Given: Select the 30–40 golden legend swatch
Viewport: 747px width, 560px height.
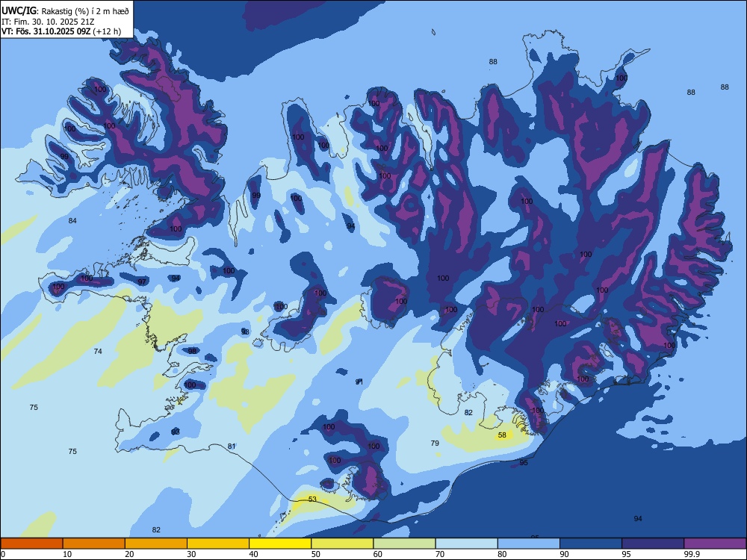Looking at the screenshot, I should click(218, 544).
